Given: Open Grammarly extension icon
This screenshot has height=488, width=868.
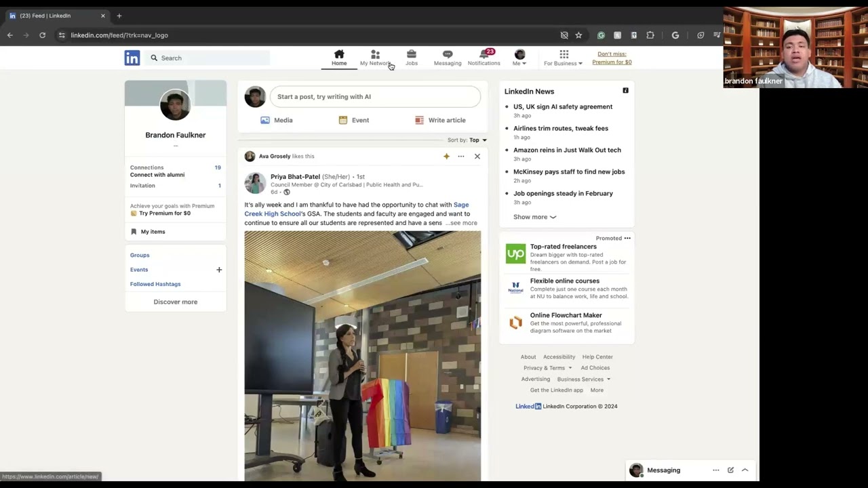Looking at the screenshot, I should [x=601, y=35].
